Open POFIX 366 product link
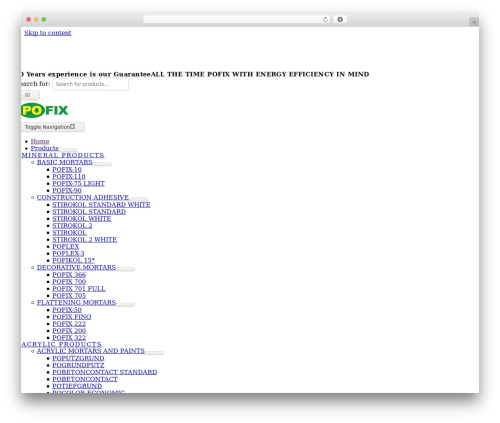 point(69,275)
